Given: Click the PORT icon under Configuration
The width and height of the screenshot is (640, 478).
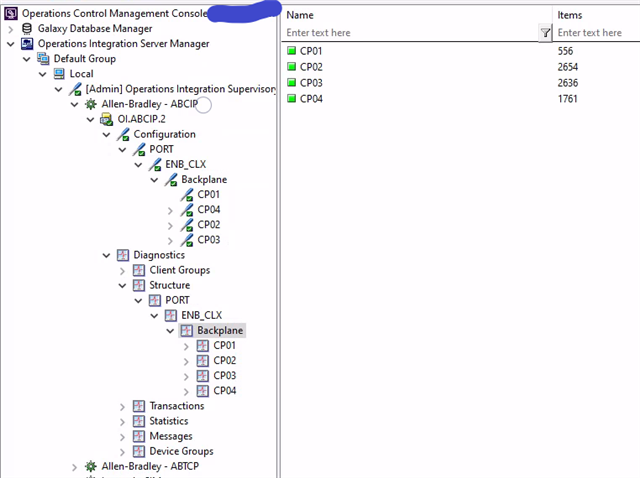Looking at the screenshot, I should [x=139, y=149].
